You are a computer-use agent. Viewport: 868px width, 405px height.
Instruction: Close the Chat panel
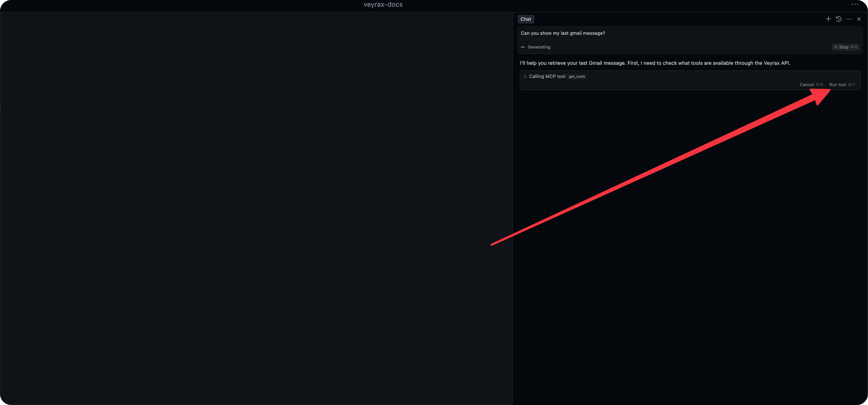[x=859, y=19]
